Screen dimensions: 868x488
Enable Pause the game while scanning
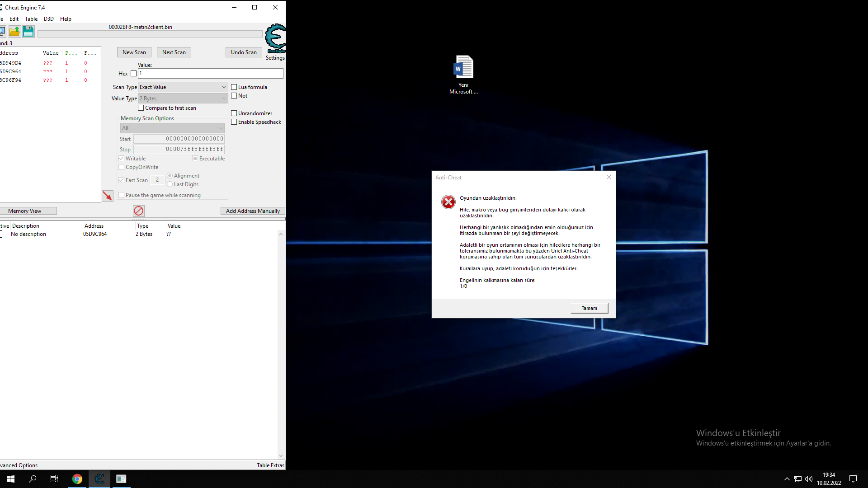[122, 195]
